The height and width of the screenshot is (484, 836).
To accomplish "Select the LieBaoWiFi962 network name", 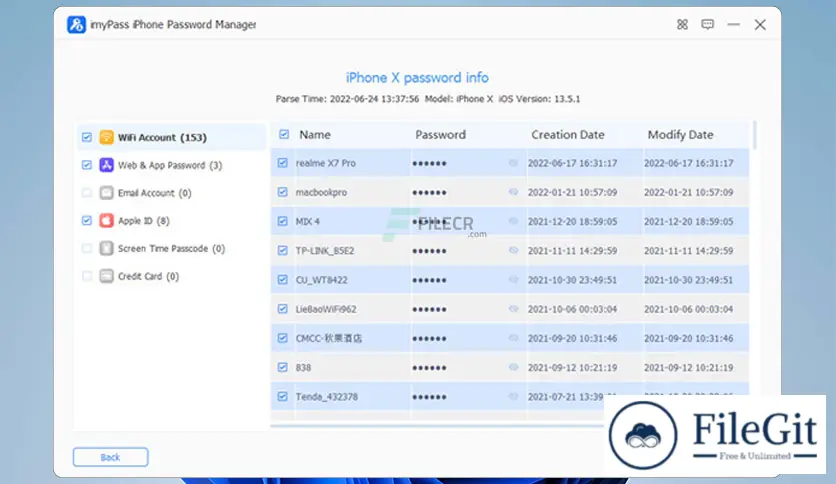I will (326, 309).
